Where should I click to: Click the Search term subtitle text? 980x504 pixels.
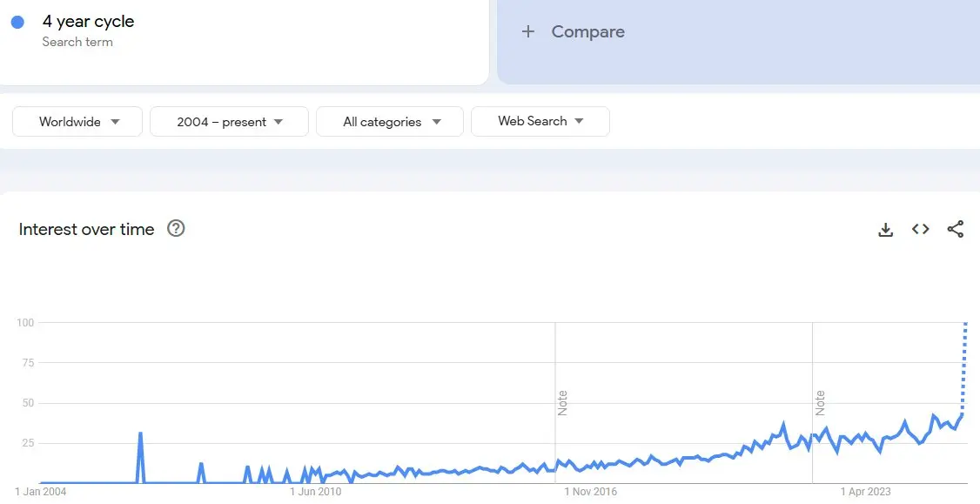pyautogui.click(x=77, y=42)
